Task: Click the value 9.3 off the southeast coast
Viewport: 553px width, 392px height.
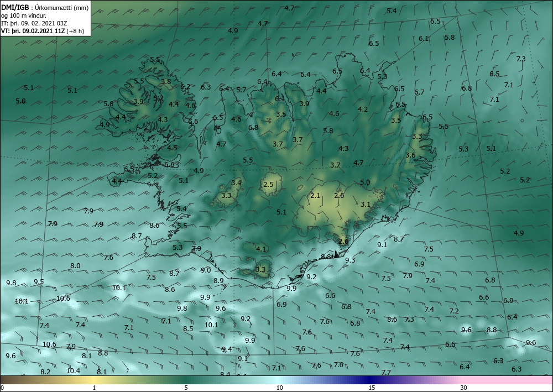Action: point(350,260)
